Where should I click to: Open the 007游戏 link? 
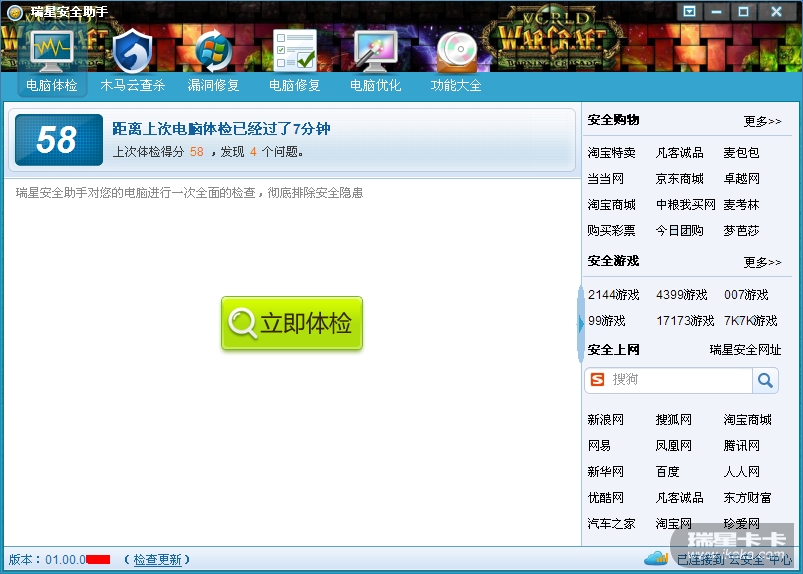(x=746, y=295)
